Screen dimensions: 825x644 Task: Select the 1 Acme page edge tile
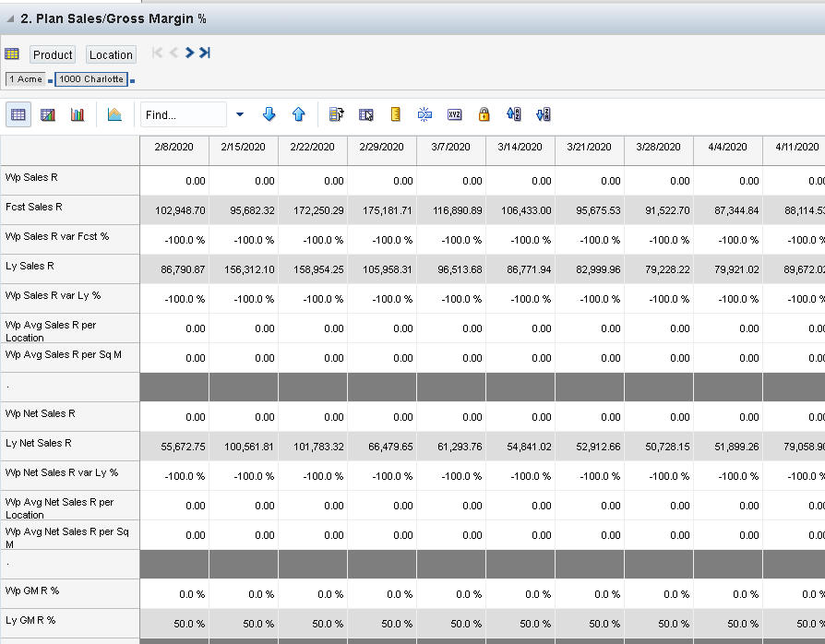click(x=25, y=79)
